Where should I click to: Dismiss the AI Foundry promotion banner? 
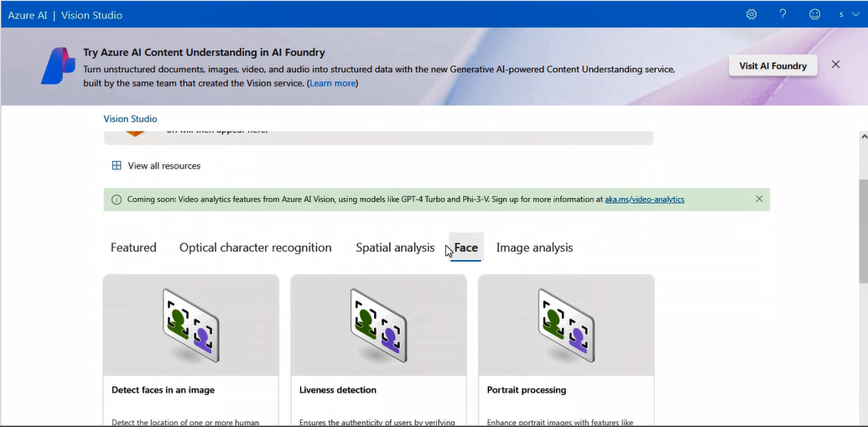[x=836, y=65]
